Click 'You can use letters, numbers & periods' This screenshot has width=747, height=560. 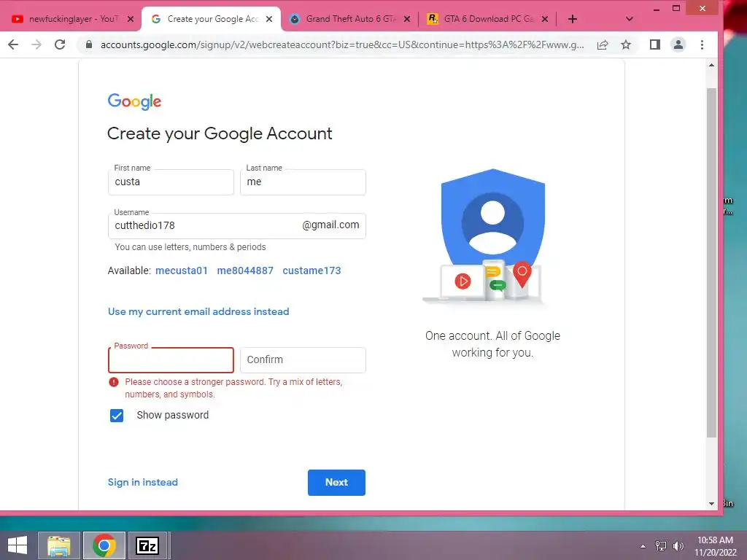pos(190,247)
